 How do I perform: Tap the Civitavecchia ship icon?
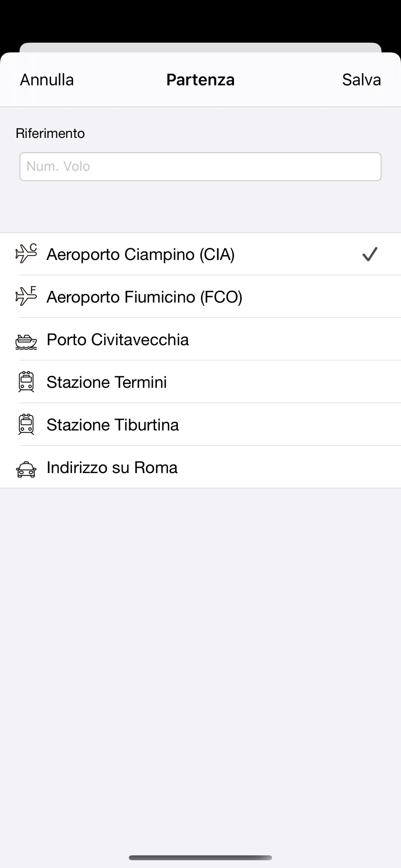[26, 342]
